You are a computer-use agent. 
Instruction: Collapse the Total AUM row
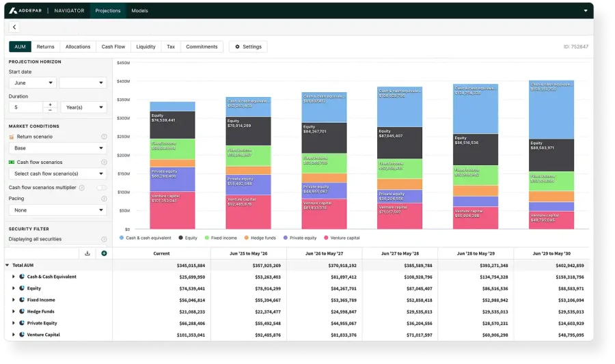7,265
